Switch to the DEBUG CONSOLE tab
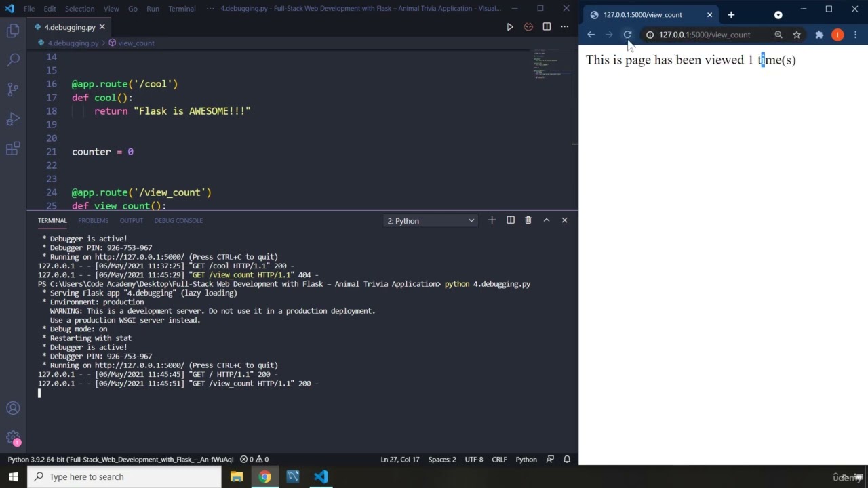The image size is (868, 488). point(178,220)
